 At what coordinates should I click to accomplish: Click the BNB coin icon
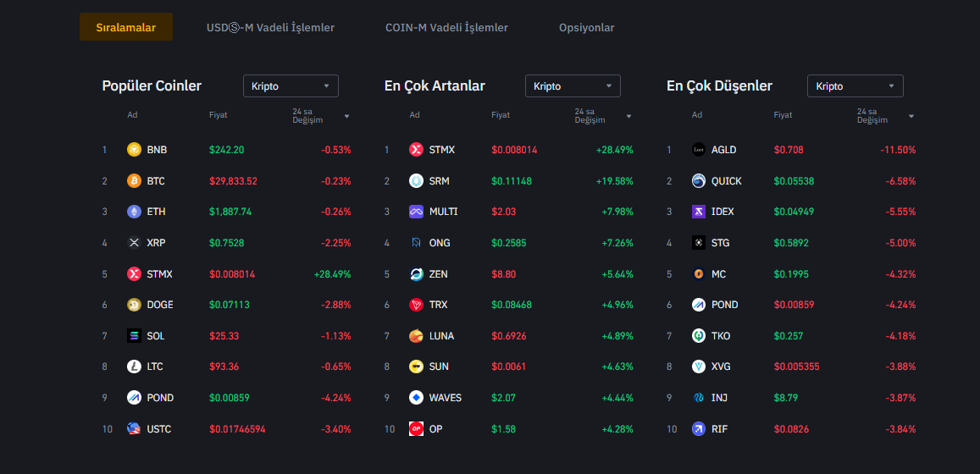(134, 150)
